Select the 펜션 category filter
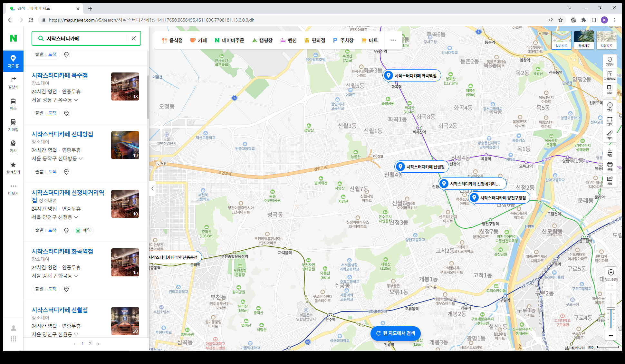Screen dimensions: 625x364 click(289, 40)
